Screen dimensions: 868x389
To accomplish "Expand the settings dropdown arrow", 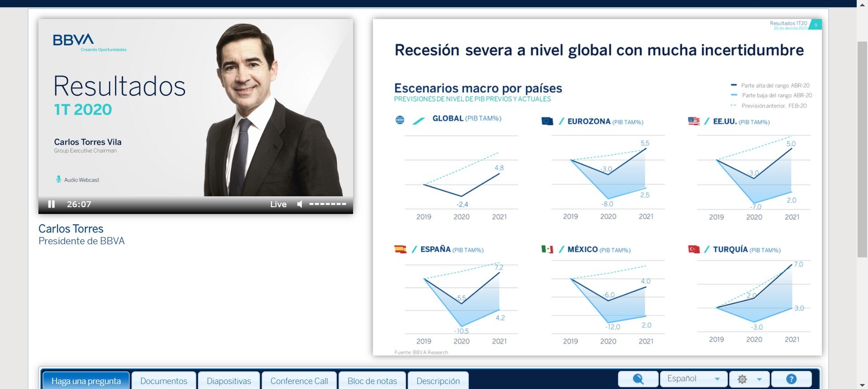I will click(759, 379).
